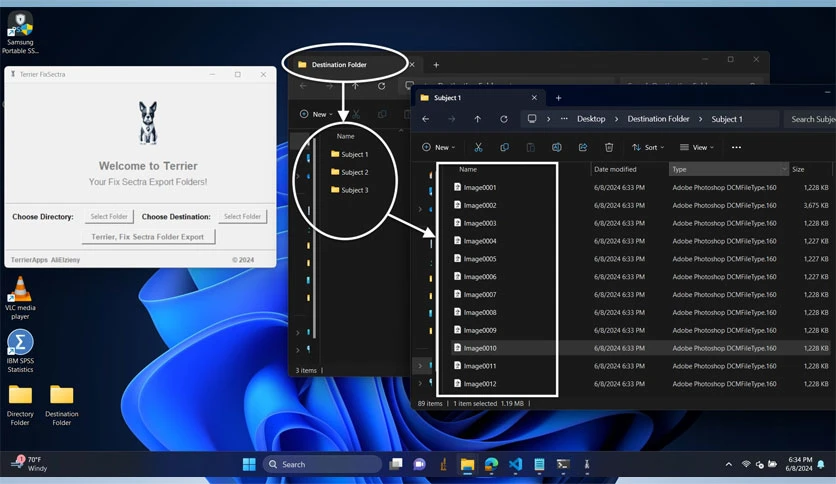Open Task View from the taskbar
The image size is (836, 484).
click(x=396, y=464)
